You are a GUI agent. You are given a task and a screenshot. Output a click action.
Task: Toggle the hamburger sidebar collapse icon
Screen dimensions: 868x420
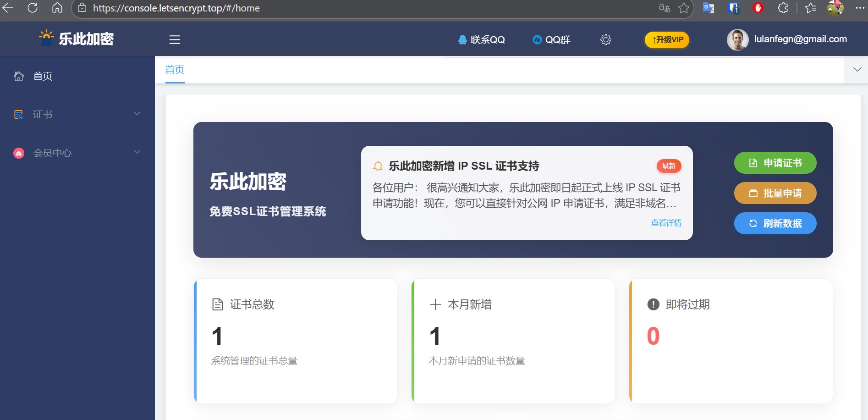(175, 40)
